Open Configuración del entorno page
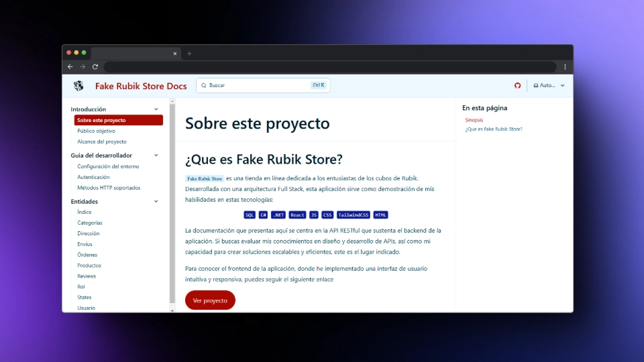Viewport: 644px width, 362px height. click(108, 166)
